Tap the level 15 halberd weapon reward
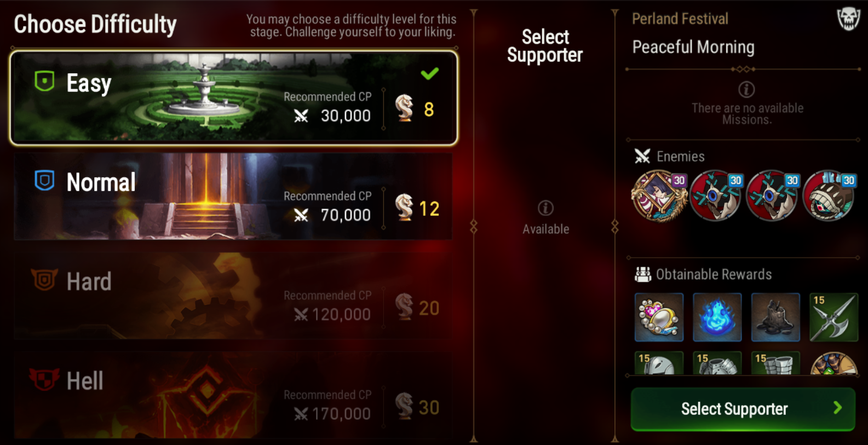Viewport: 868px width, 445px height. (833, 317)
